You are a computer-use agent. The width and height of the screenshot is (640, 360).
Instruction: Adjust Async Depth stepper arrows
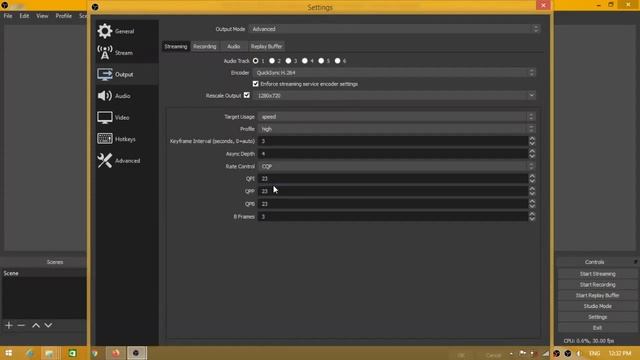coord(532,154)
